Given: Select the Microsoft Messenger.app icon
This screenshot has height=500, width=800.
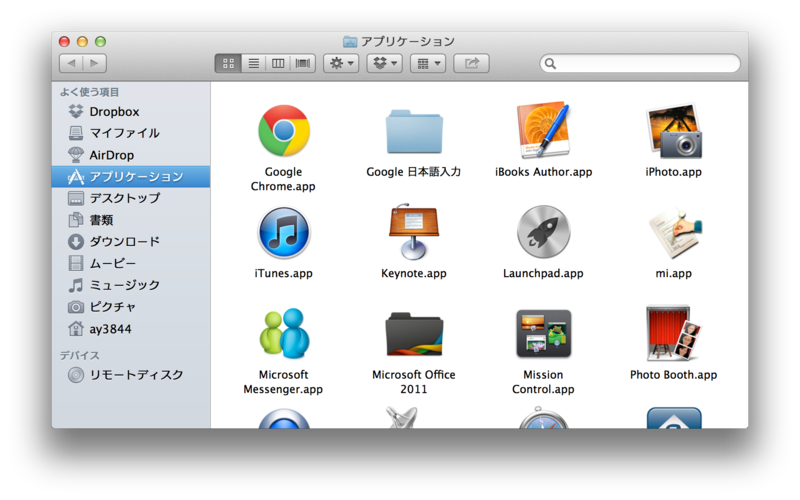Looking at the screenshot, I should click(x=284, y=333).
